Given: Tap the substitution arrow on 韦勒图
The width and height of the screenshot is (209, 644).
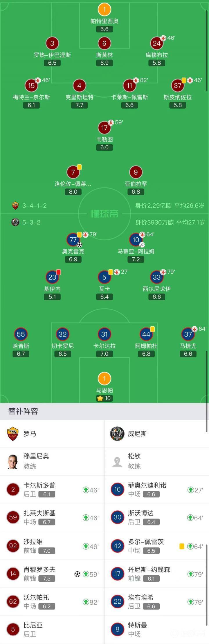Looking at the screenshot, I should point(111,123).
